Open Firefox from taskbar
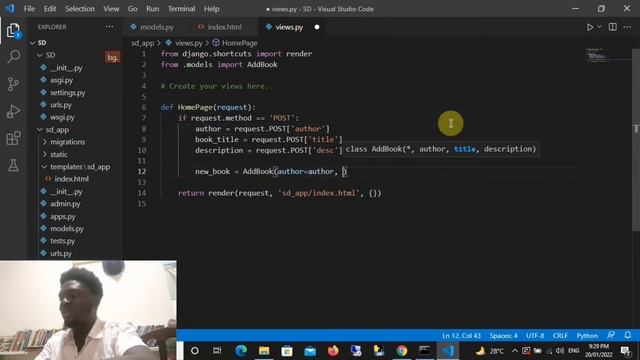The width and height of the screenshot is (640, 360). [333, 350]
